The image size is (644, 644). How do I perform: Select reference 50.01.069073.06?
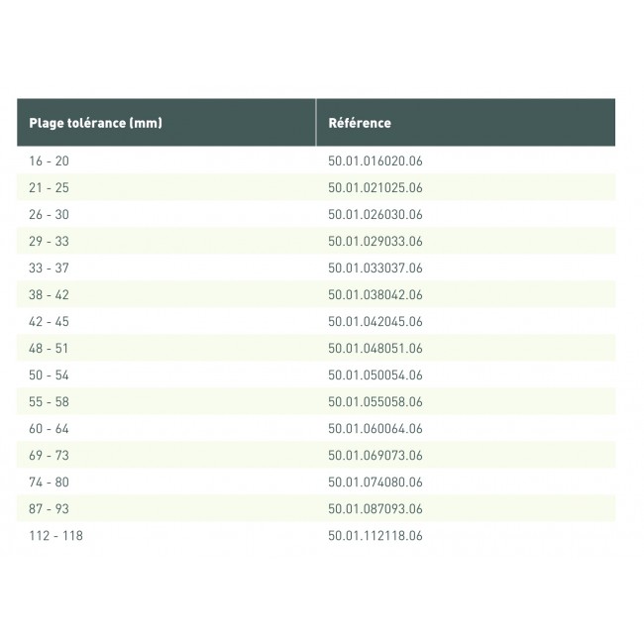tap(376, 455)
